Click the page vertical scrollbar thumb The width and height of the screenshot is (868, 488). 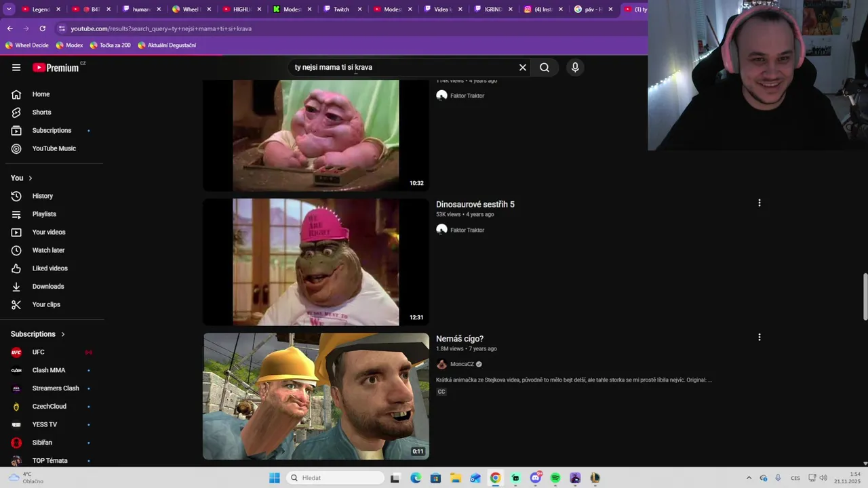pos(865,296)
